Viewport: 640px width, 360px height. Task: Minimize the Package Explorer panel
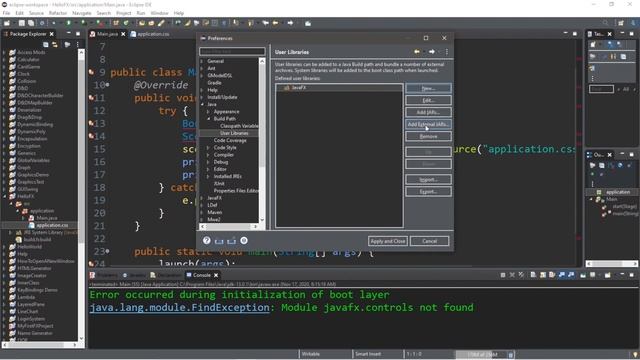point(68,33)
